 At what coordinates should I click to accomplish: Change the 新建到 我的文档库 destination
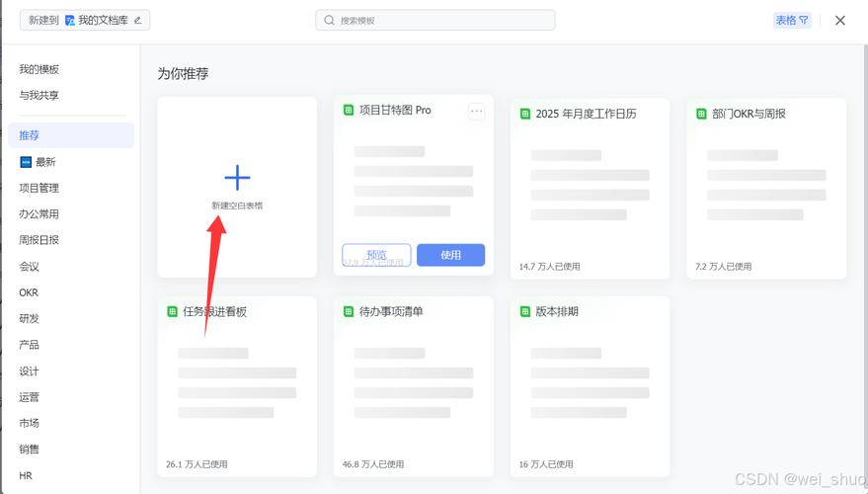[x=85, y=21]
